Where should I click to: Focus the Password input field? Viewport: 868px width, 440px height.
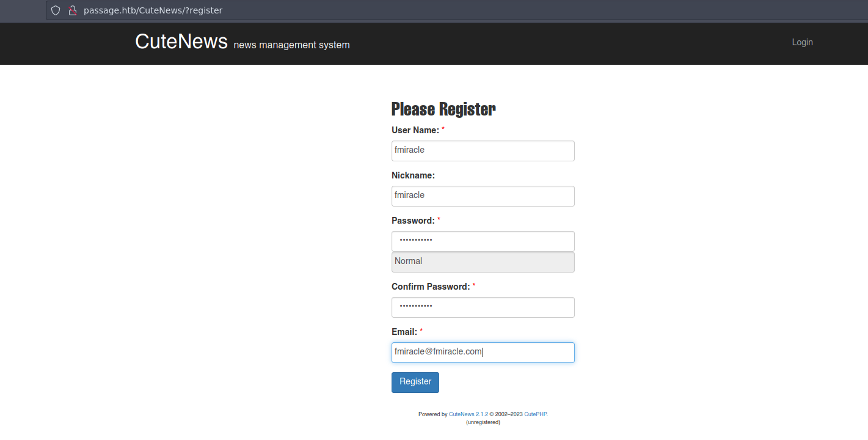tap(483, 241)
